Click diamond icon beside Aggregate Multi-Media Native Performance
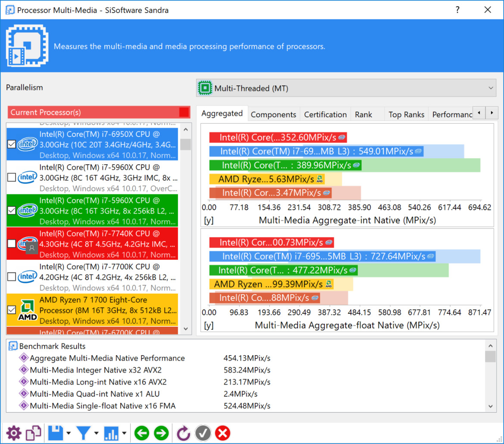Viewport: 504px width, 444px height. [x=23, y=358]
